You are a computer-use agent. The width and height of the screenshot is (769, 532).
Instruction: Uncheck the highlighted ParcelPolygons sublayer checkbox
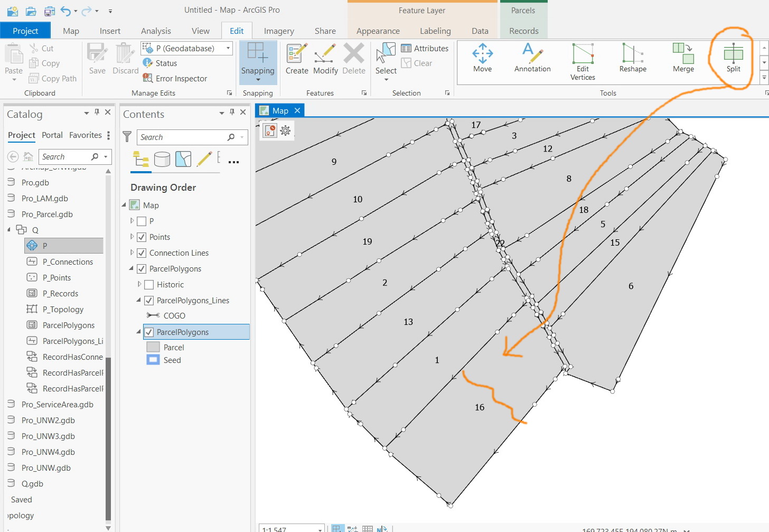(x=149, y=332)
